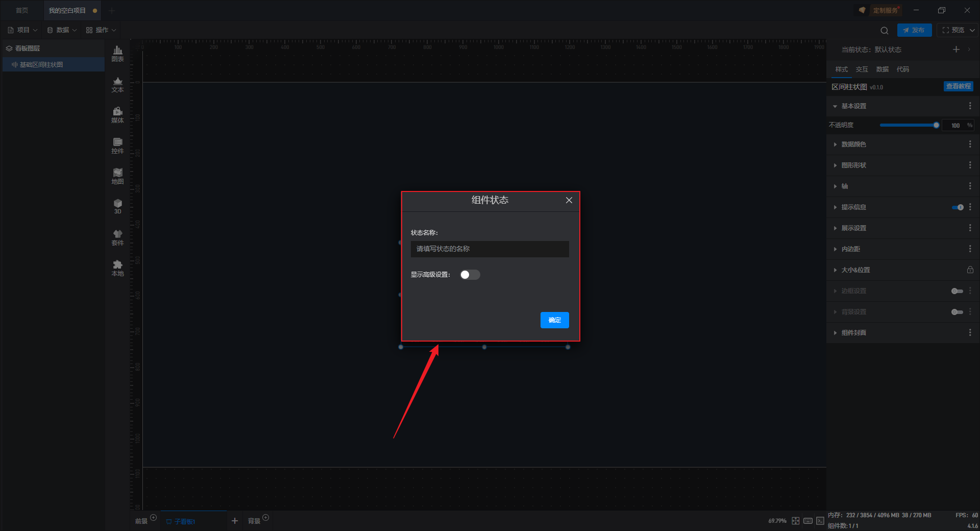The image size is (980, 531).
Task: Open the 查看教程 tutorial link
Action: tap(959, 86)
